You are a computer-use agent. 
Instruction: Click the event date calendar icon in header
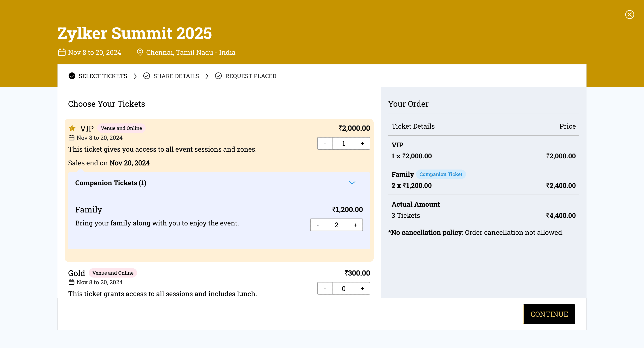[62, 52]
